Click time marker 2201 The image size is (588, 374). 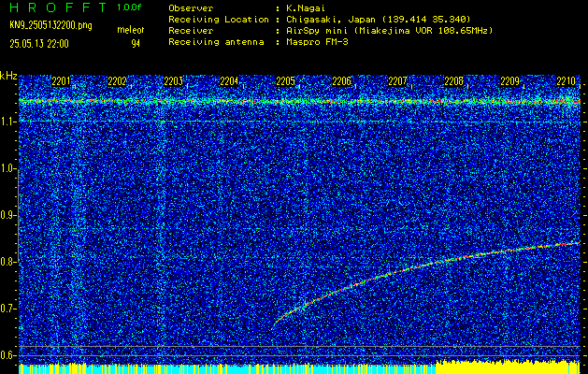click(x=61, y=81)
